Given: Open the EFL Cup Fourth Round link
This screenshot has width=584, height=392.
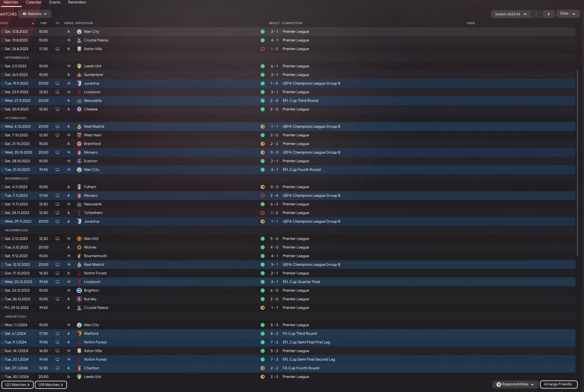Looking at the screenshot, I should point(302,170).
